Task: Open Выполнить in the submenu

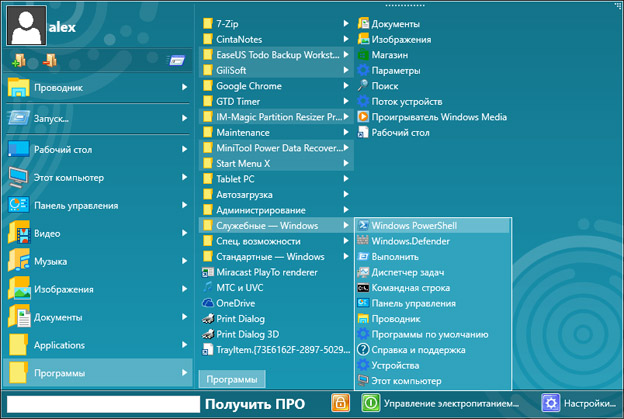Action: click(433, 257)
